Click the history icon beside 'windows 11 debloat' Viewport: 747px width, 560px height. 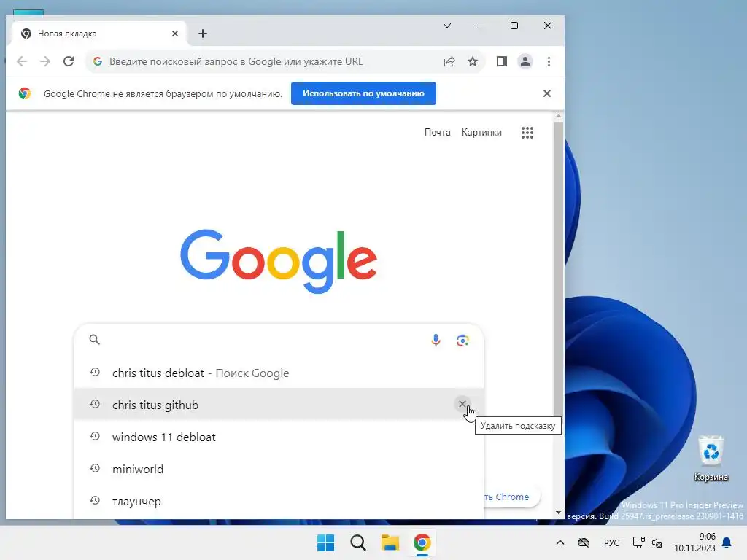[x=95, y=436]
